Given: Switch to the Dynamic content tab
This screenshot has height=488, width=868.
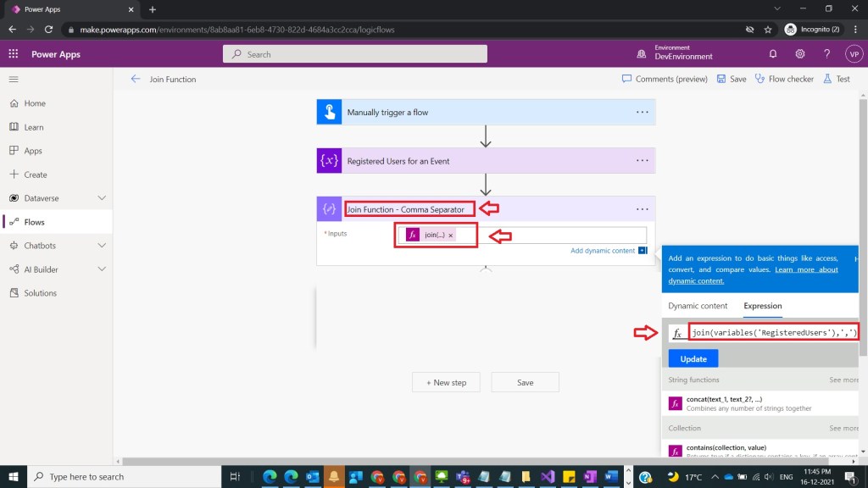Looking at the screenshot, I should click(x=697, y=306).
